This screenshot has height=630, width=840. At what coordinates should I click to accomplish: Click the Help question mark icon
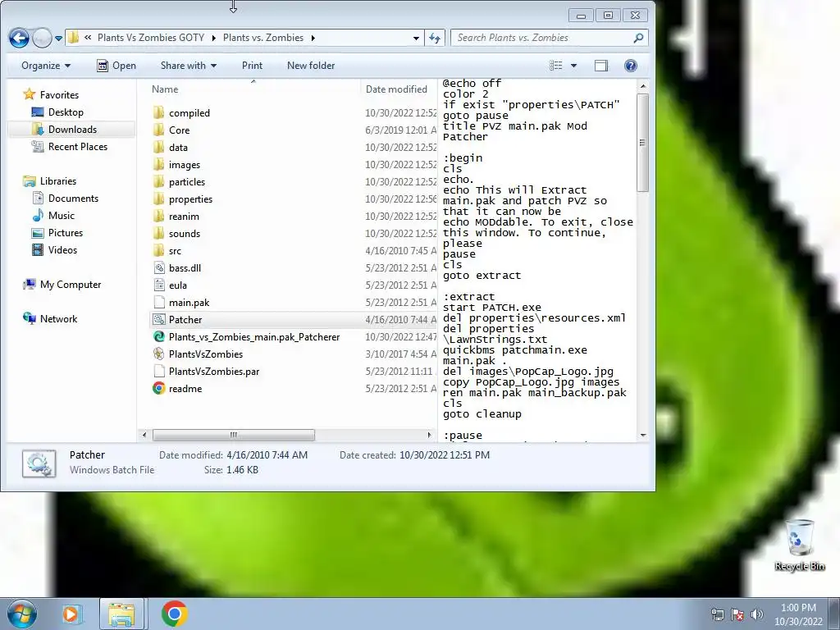tap(631, 66)
